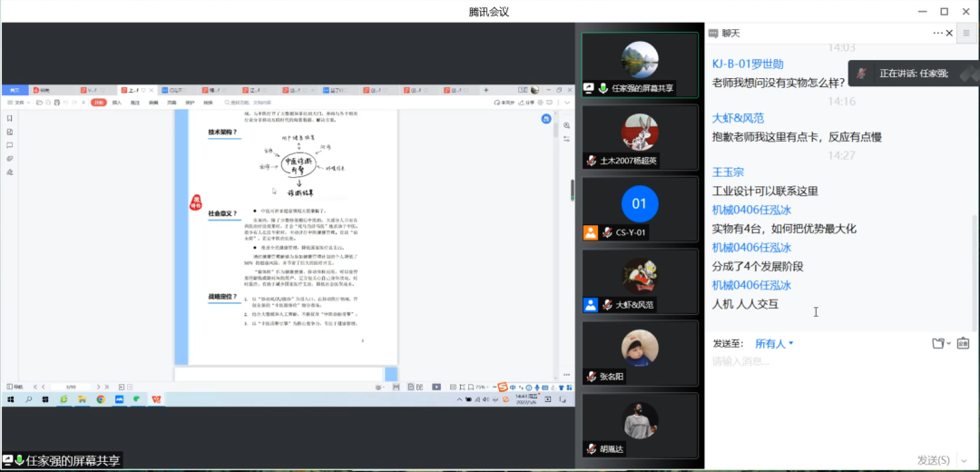Go to previous page arrow in WPS status bar

tap(44, 387)
